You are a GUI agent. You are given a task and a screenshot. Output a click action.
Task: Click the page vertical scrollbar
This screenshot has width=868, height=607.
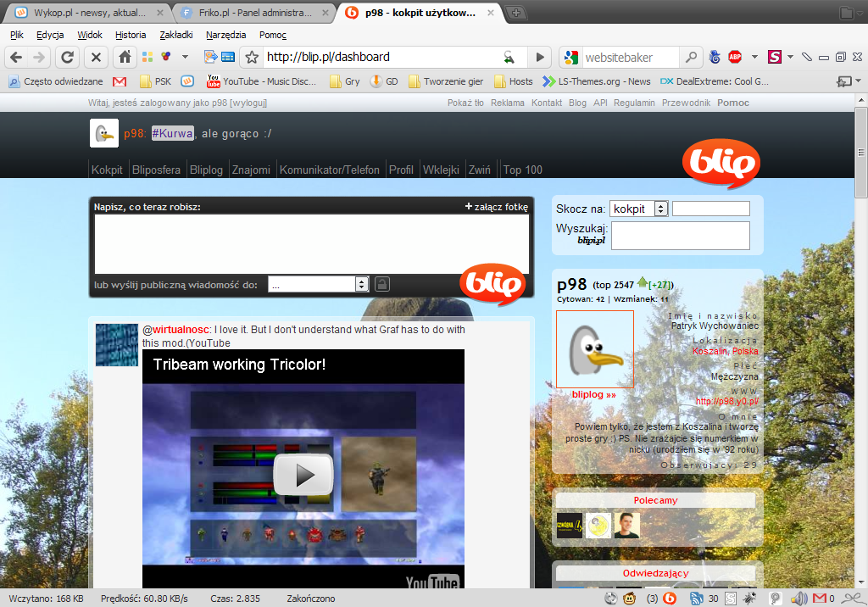tap(860, 339)
